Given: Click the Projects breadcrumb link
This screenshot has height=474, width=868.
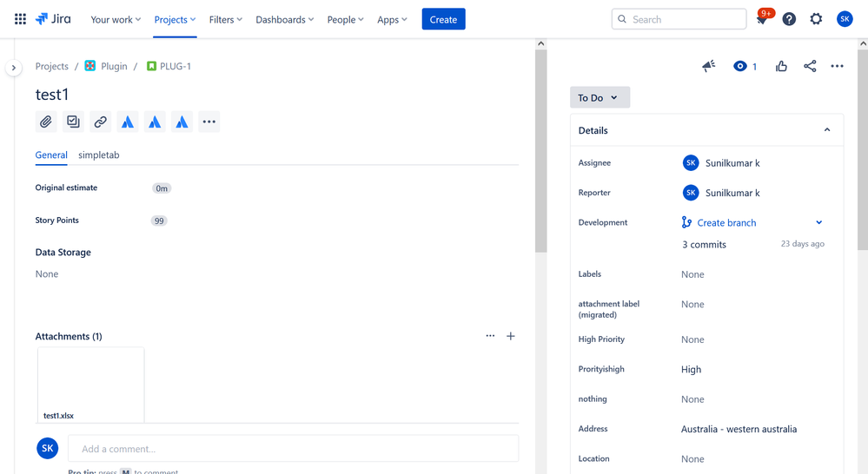Looking at the screenshot, I should click(52, 66).
